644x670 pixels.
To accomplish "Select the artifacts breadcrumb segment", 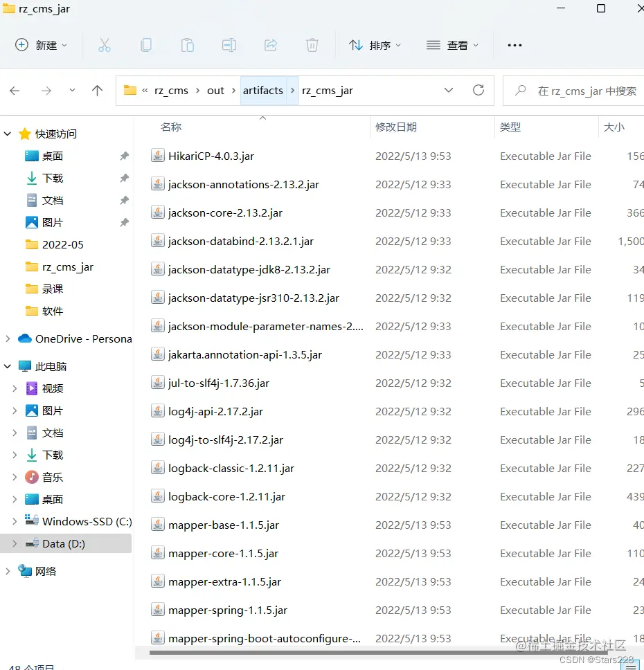I will pos(263,91).
